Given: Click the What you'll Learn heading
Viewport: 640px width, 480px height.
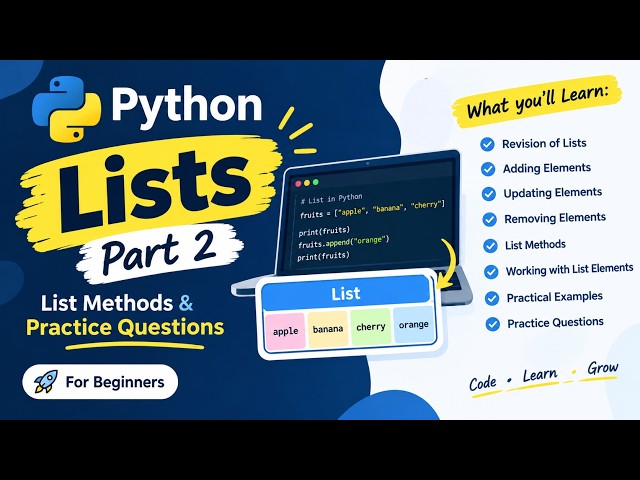Looking at the screenshot, I should pos(537,102).
